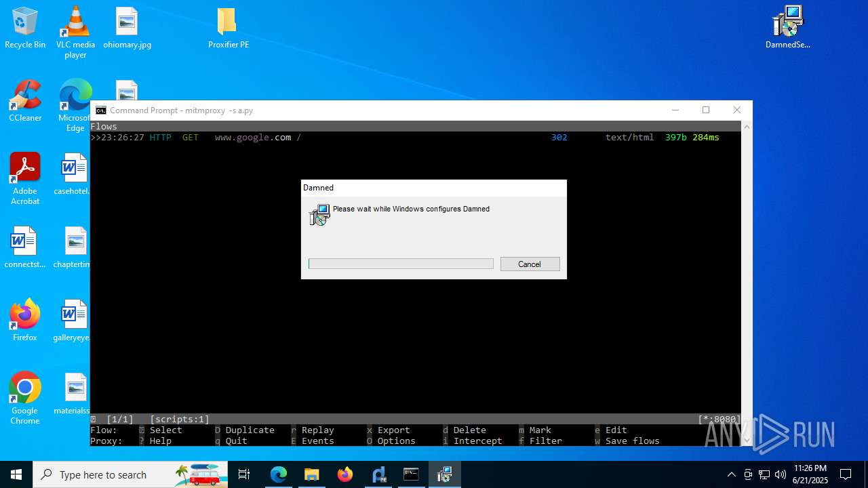Select the galleryeye Word document
Screen dimensions: 868x488
point(72,321)
